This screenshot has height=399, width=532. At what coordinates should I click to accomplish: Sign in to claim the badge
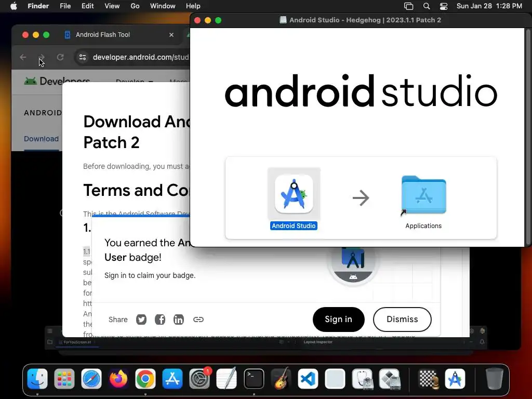338,320
